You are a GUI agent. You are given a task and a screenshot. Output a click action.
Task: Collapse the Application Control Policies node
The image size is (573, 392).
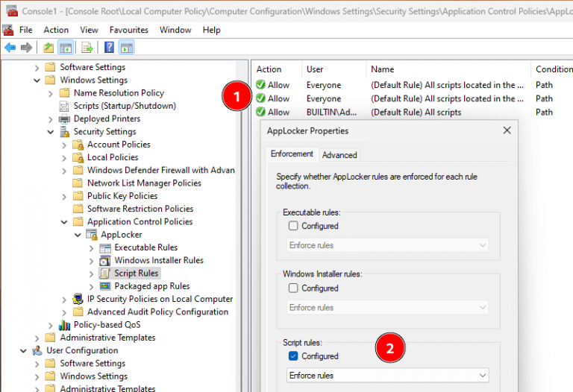point(64,222)
